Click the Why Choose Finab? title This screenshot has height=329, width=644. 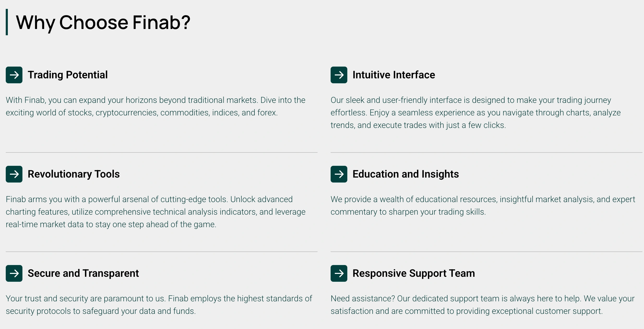click(x=103, y=22)
